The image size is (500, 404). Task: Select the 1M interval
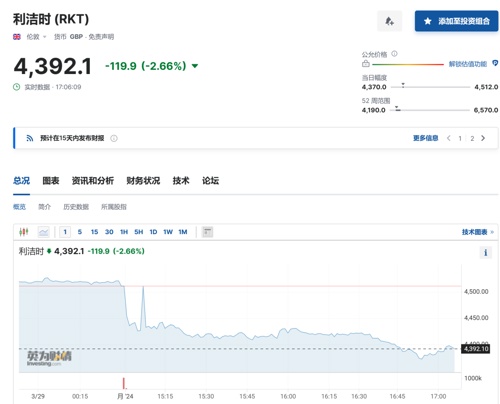tap(183, 232)
